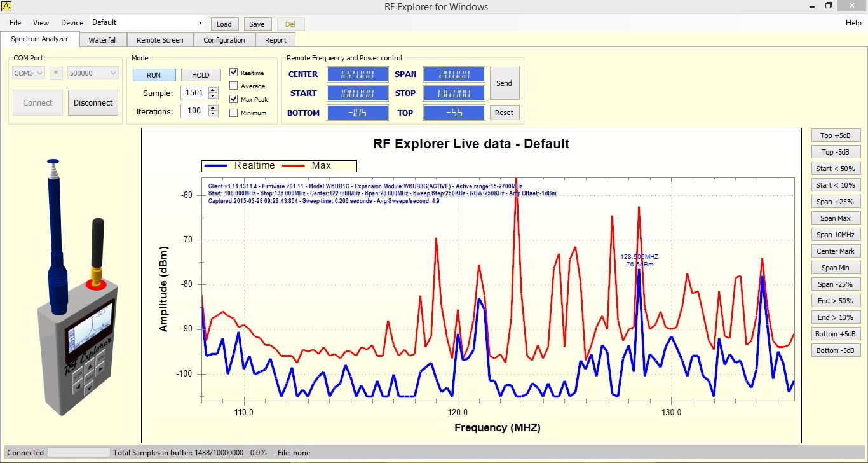
Task: Click the Span -25% button
Action: (836, 284)
